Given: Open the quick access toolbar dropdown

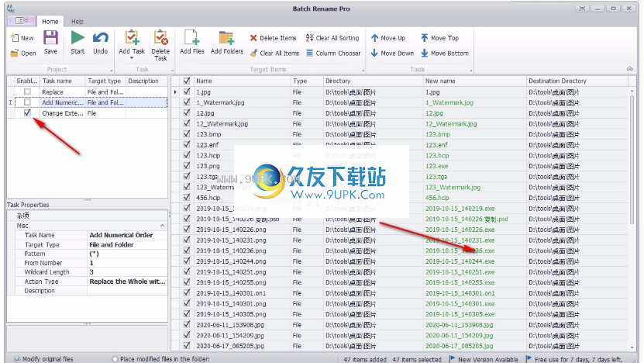Looking at the screenshot, I should [x=27, y=21].
